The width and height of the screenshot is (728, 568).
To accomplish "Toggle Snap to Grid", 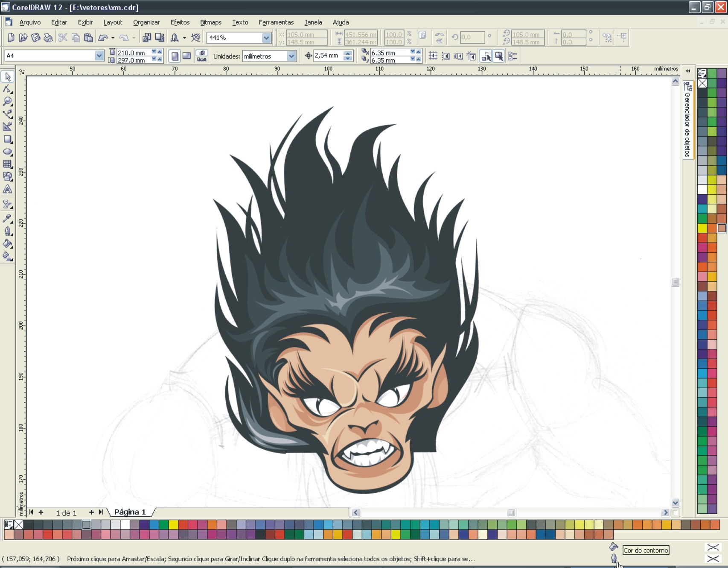I will click(433, 56).
